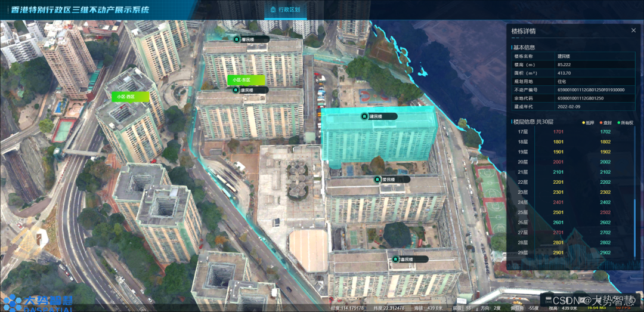Click the 爱民楼 building marker icon
This screenshot has width=644, height=312.
(377, 179)
